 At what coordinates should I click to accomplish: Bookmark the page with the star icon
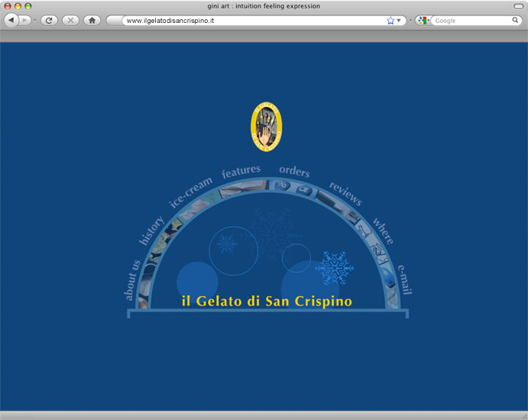[390, 21]
